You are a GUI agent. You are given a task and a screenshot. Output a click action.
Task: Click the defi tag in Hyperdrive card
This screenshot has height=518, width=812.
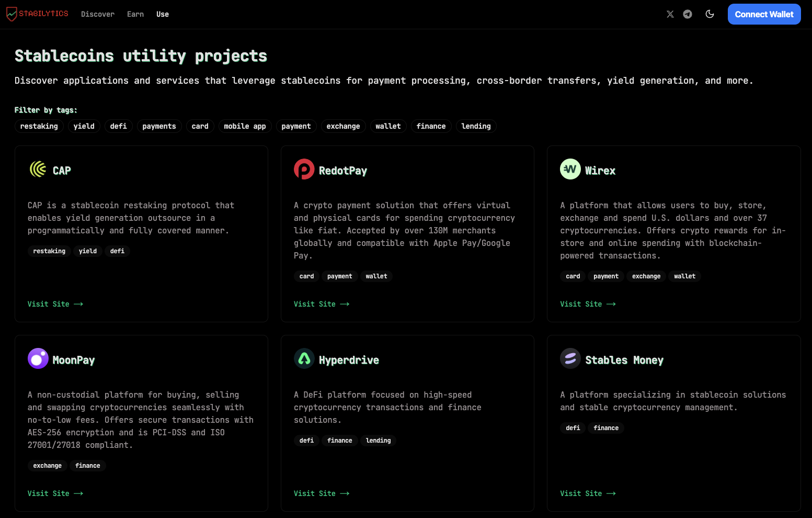click(307, 441)
